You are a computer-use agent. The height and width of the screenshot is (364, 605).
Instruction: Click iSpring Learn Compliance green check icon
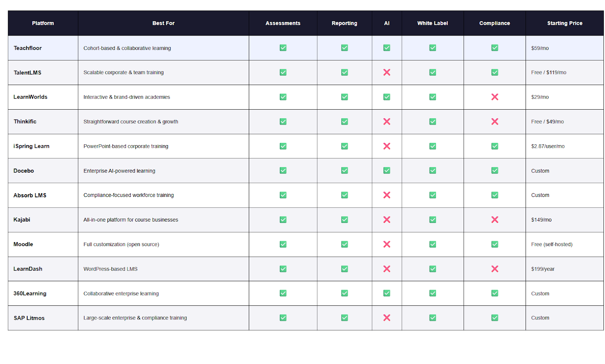(x=494, y=146)
